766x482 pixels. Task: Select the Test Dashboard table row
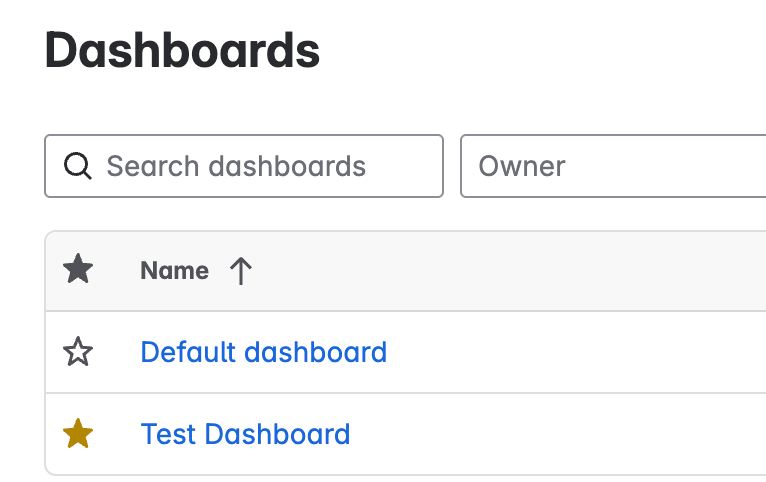click(405, 434)
